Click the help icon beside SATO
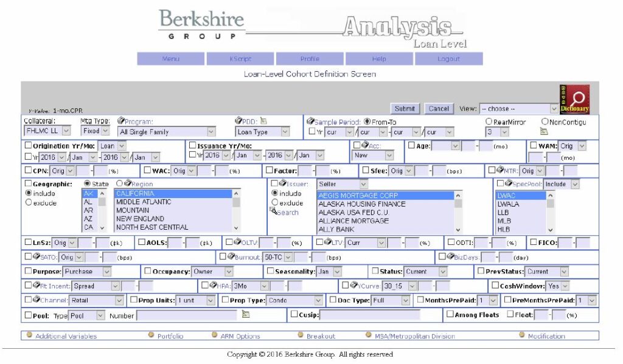This screenshot has height=364, width=623. point(36,256)
